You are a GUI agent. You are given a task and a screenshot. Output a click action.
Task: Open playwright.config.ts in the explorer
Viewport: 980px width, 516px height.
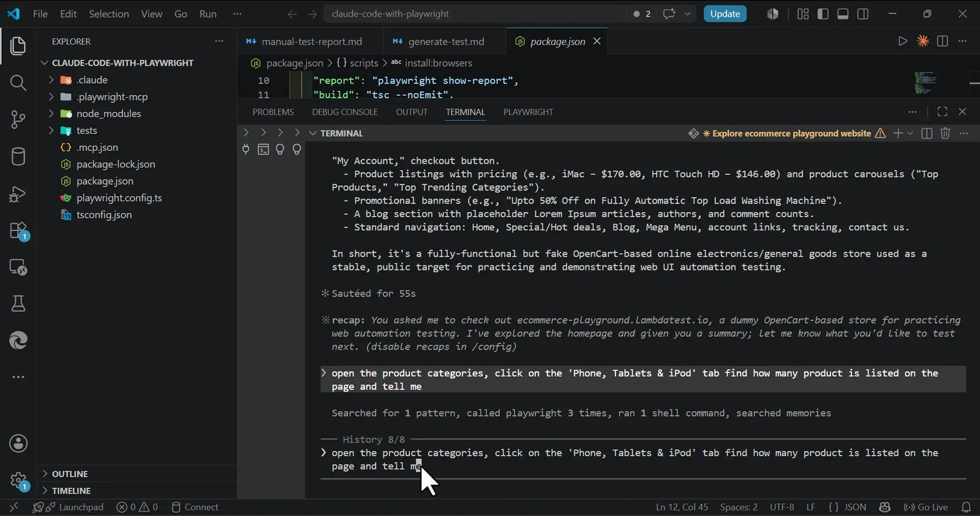[119, 198]
